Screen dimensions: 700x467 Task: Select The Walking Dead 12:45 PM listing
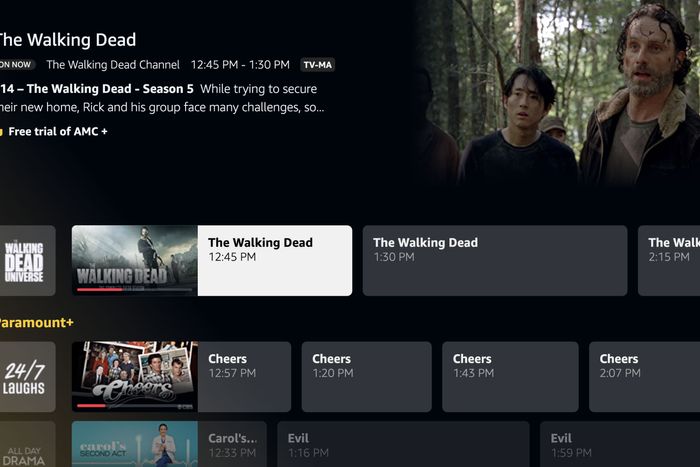click(x=275, y=260)
